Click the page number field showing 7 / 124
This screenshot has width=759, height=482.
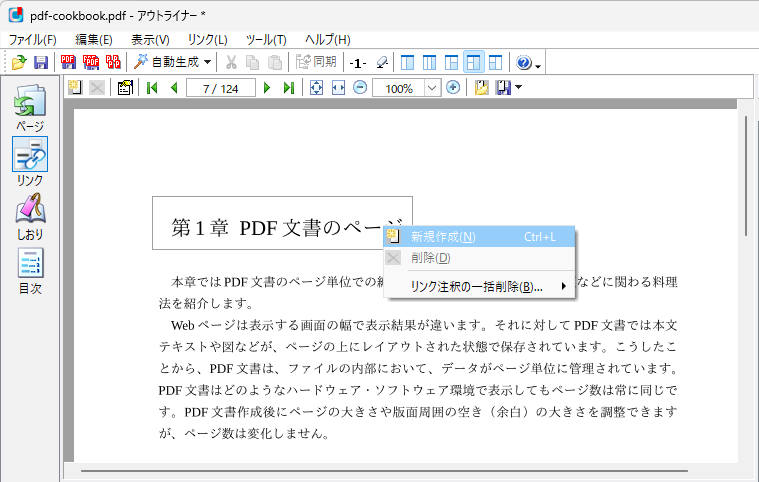click(220, 88)
